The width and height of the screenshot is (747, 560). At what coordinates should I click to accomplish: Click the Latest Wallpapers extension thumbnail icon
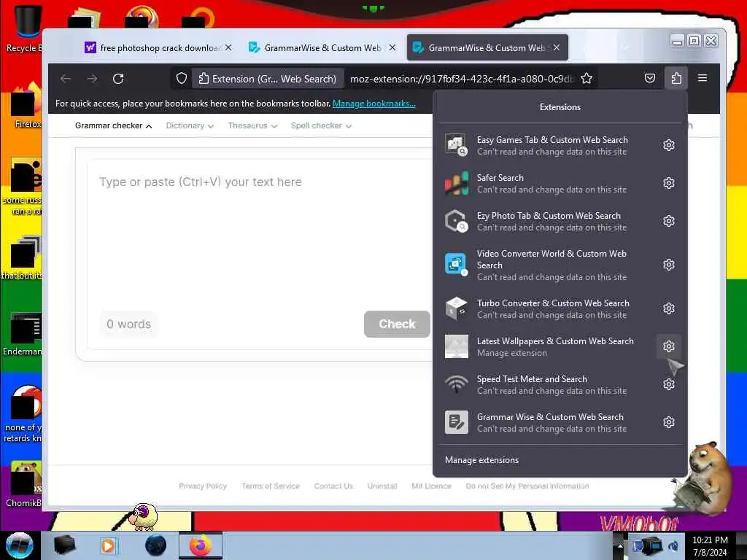pyautogui.click(x=457, y=346)
